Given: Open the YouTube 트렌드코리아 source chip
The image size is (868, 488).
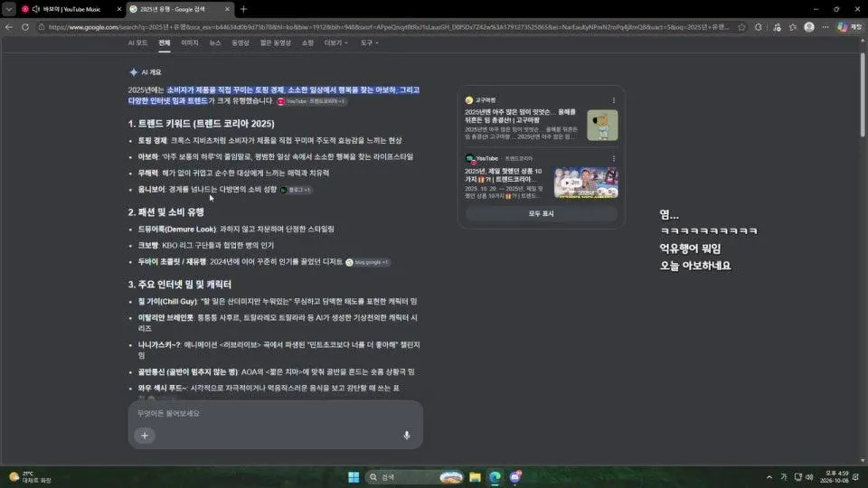Looking at the screenshot, I should click(312, 101).
